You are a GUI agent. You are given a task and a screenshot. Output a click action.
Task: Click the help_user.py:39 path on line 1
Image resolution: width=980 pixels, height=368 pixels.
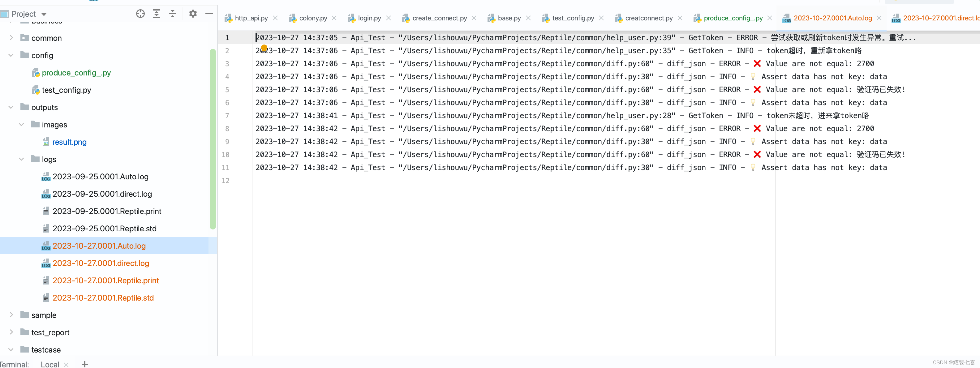[x=536, y=37]
